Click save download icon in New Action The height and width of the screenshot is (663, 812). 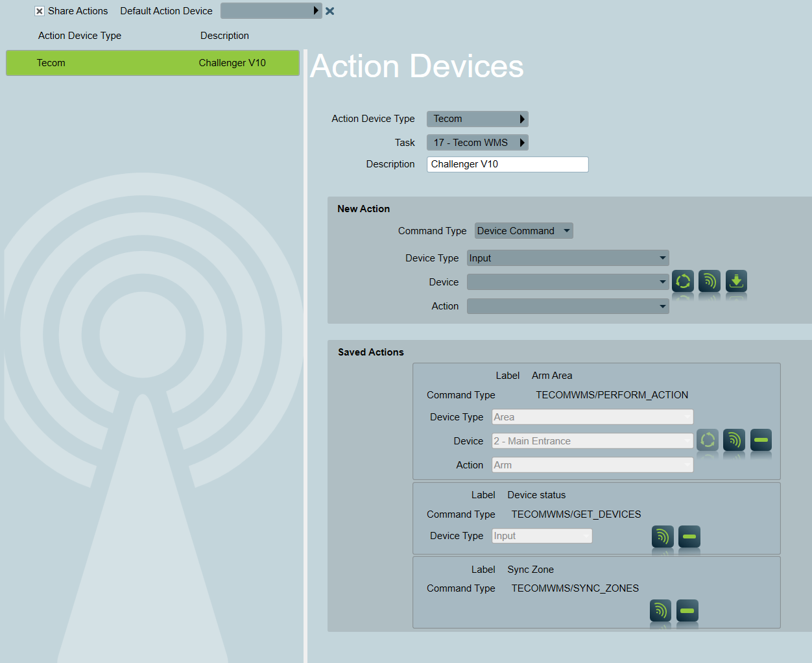pos(736,281)
